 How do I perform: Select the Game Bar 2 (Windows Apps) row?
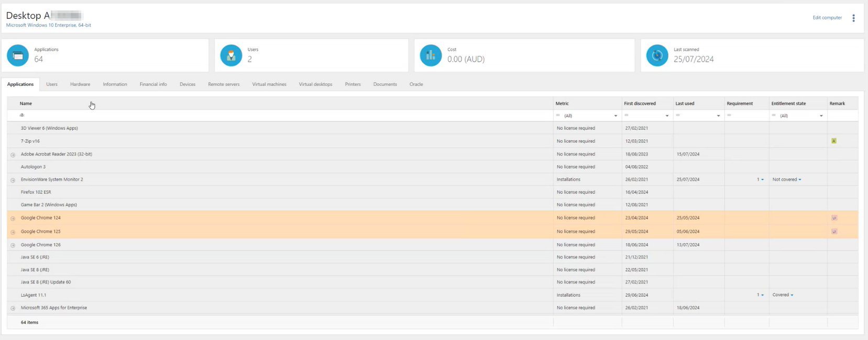pos(433,205)
